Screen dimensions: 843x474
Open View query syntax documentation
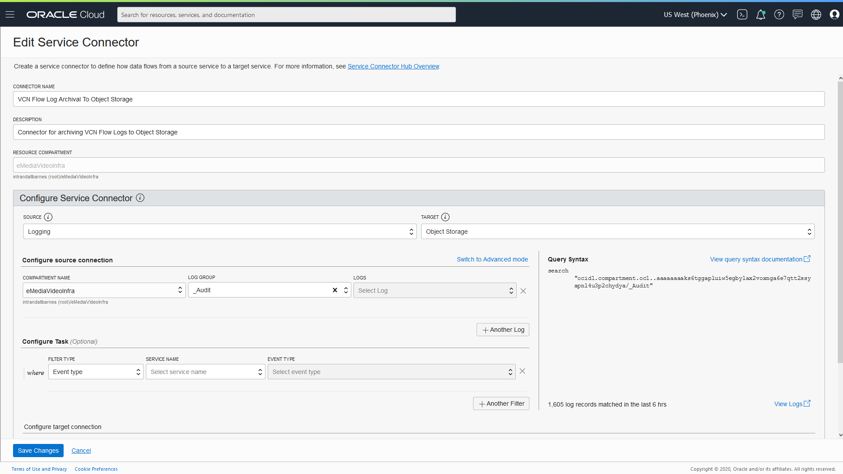(x=756, y=260)
